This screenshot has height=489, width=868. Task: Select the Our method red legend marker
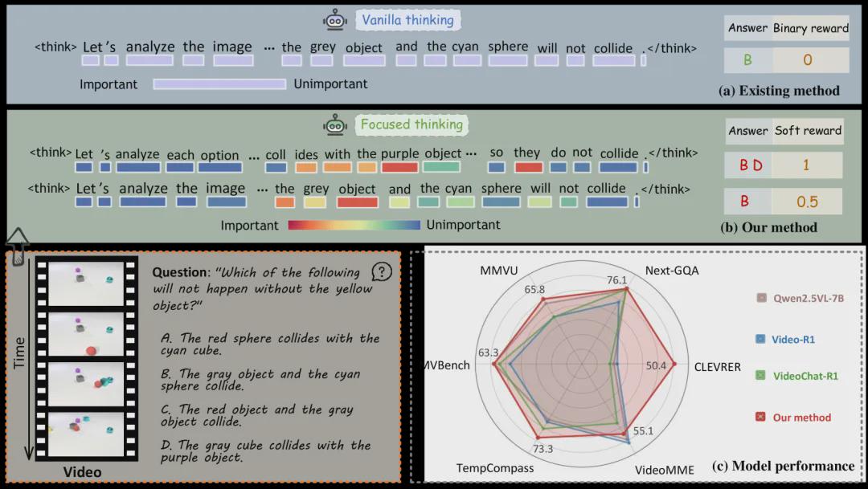coord(760,417)
